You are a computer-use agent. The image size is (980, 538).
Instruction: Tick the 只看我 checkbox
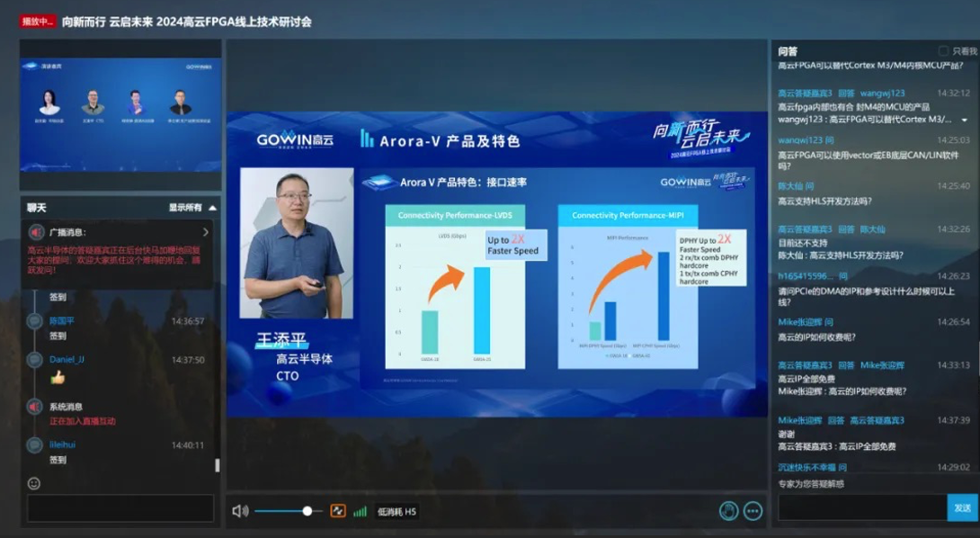[x=943, y=51]
